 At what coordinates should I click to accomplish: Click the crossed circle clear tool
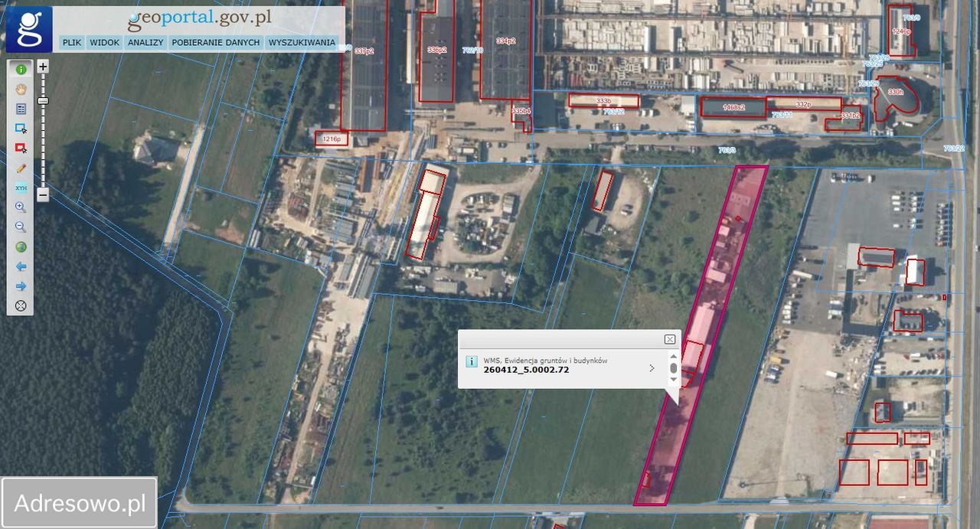click(x=21, y=306)
